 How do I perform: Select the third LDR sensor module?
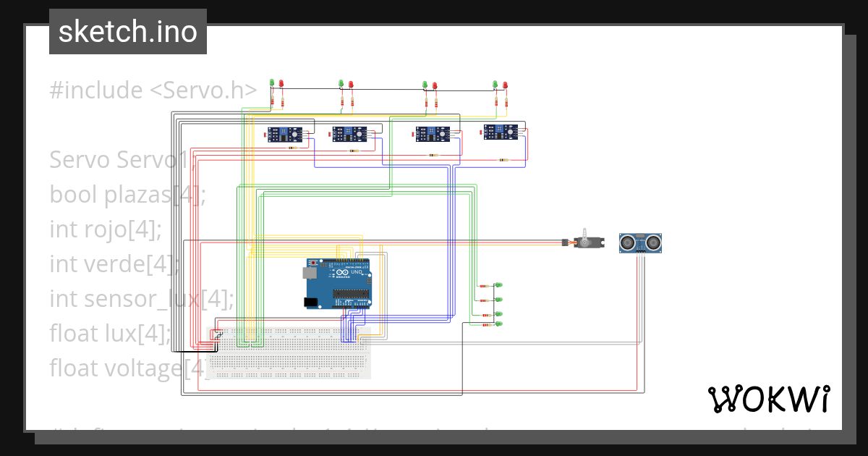(432, 134)
